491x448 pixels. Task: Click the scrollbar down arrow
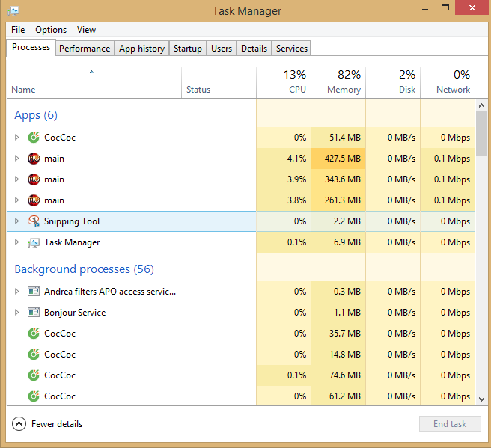(x=481, y=399)
